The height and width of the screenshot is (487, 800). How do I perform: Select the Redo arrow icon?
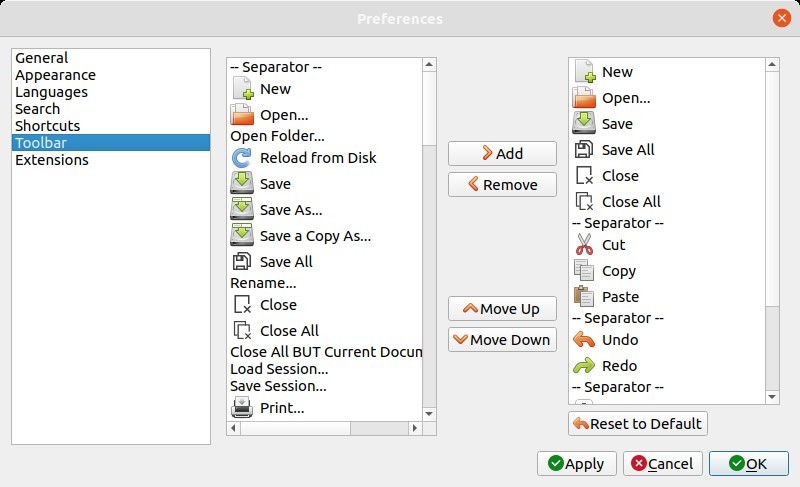584,366
